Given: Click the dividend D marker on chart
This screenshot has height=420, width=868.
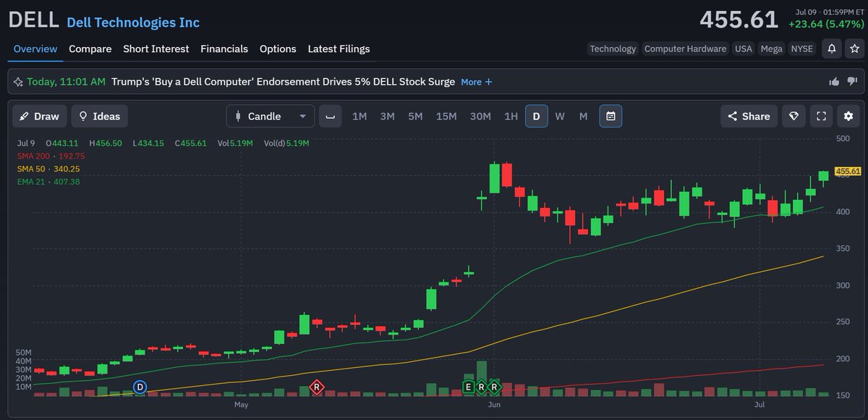Looking at the screenshot, I should [x=140, y=387].
